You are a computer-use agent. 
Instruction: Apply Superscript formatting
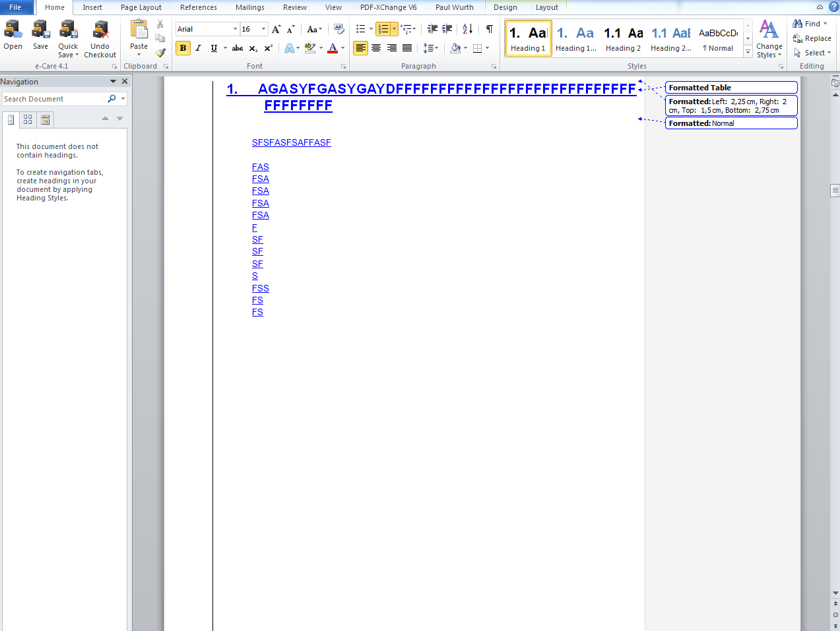pos(268,48)
